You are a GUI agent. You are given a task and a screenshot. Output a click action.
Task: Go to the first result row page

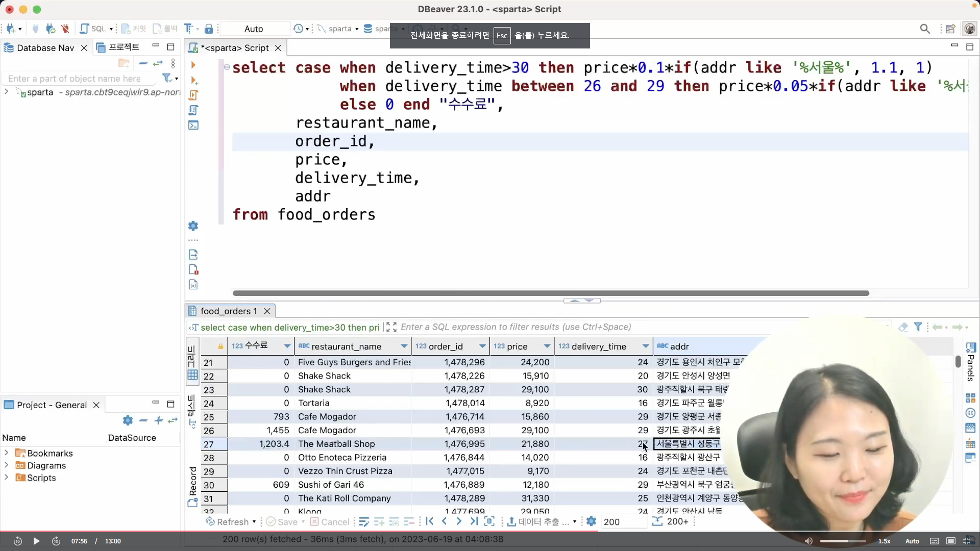click(430, 521)
